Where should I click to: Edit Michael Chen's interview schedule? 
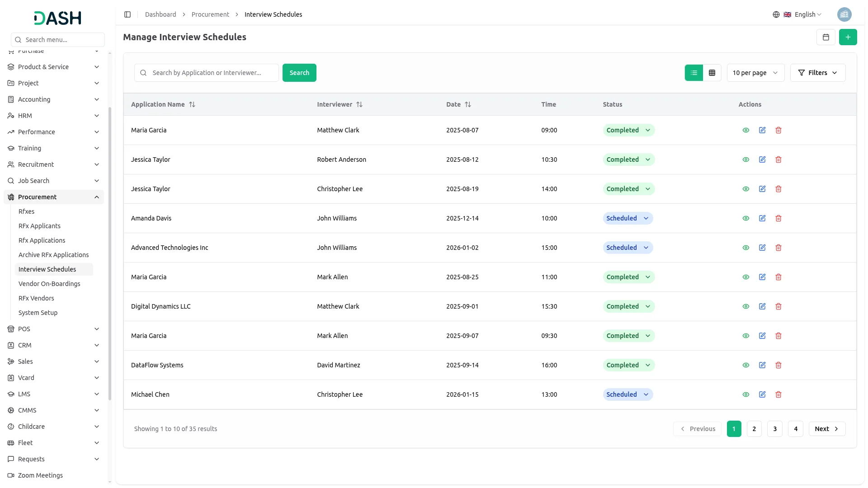click(x=762, y=394)
